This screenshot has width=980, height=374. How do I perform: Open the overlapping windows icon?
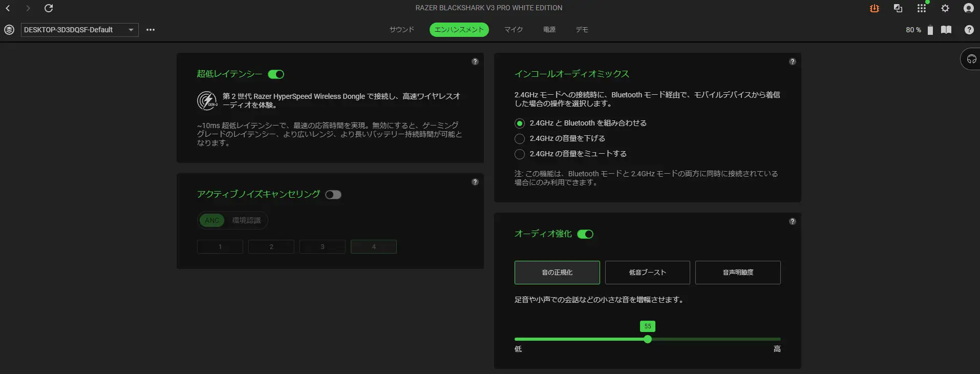coord(898,8)
